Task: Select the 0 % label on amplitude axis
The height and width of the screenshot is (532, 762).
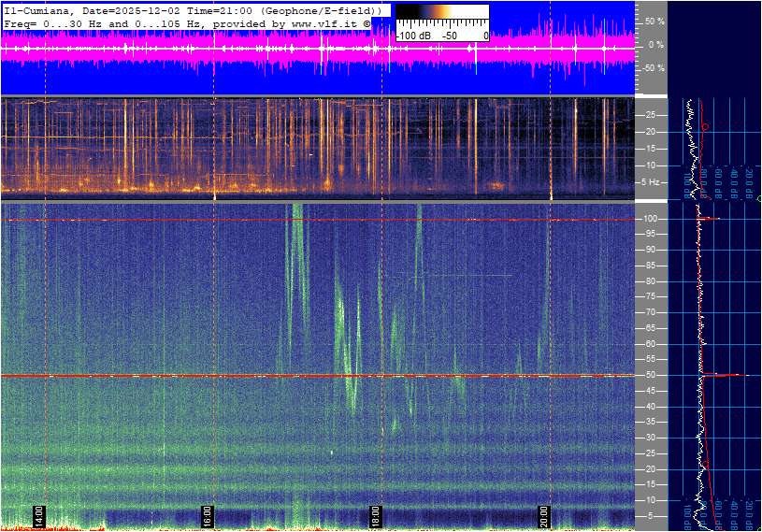Action: [655, 44]
